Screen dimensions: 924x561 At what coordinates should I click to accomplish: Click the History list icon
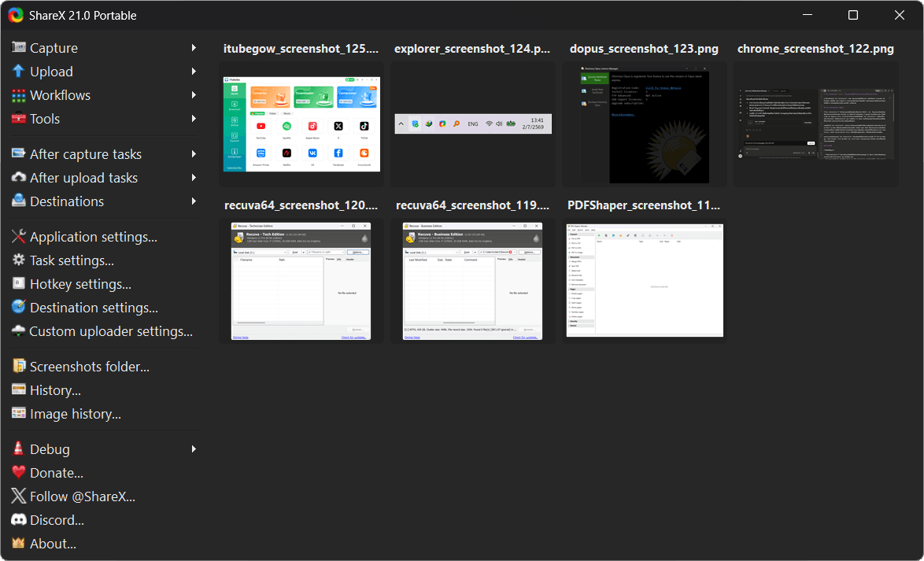19,389
